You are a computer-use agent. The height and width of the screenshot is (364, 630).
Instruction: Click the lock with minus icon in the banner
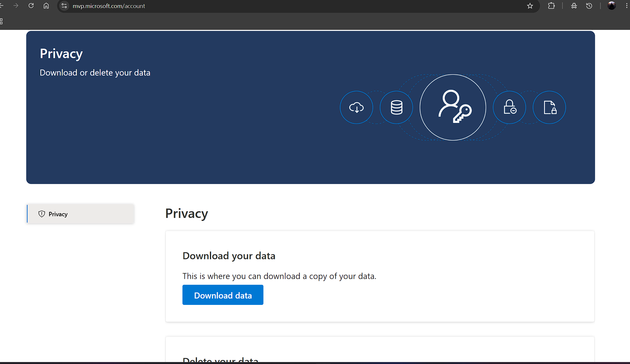[509, 107]
